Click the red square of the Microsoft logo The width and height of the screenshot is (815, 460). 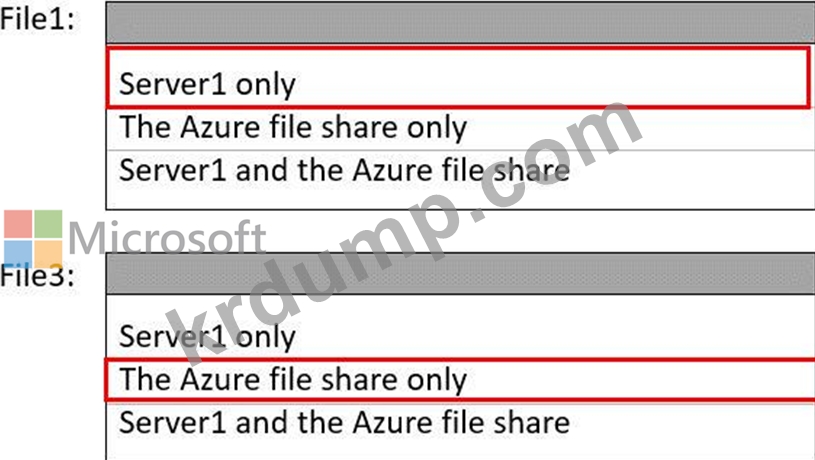tap(19, 223)
